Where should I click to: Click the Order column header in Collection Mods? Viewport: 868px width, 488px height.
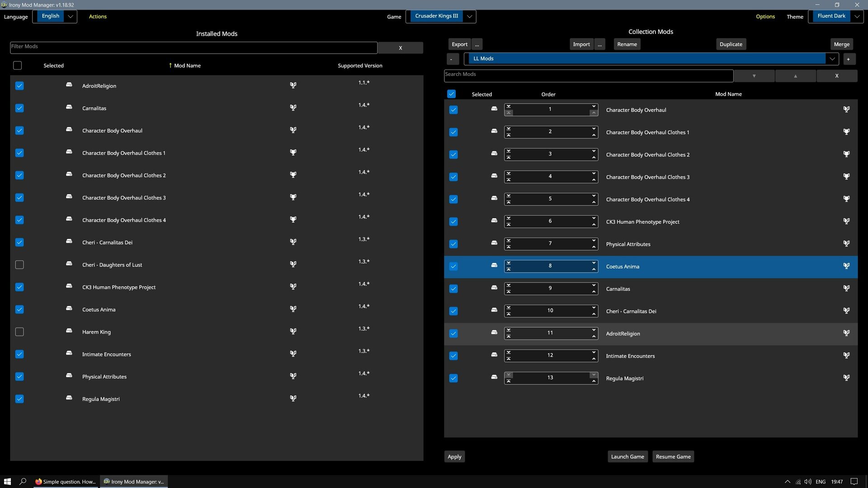click(x=548, y=94)
